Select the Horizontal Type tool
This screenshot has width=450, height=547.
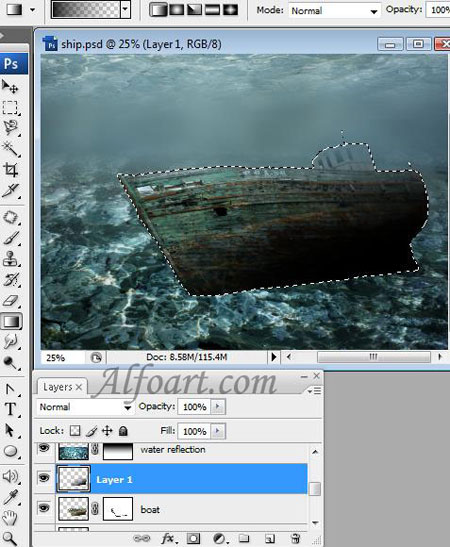click(x=10, y=409)
